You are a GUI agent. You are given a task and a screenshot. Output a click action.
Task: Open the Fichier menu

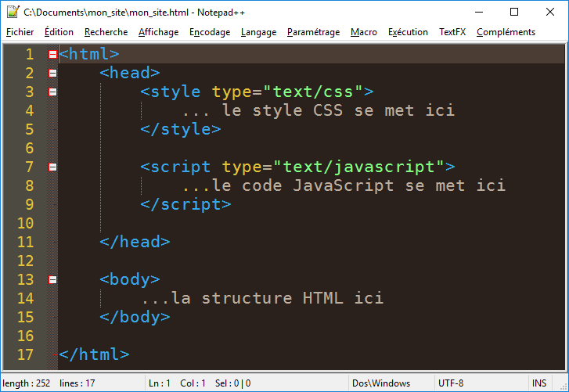(20, 32)
